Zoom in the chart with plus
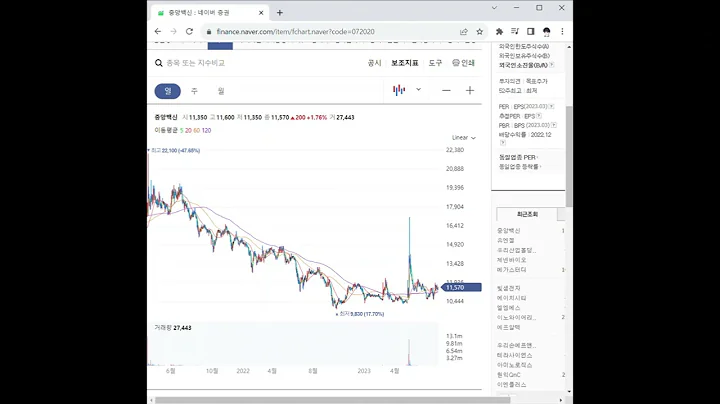 click(470, 90)
